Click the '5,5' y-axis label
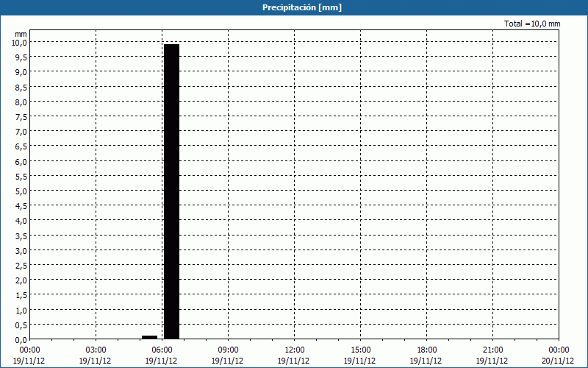Viewport: 588px width, 368px height. (x=21, y=176)
